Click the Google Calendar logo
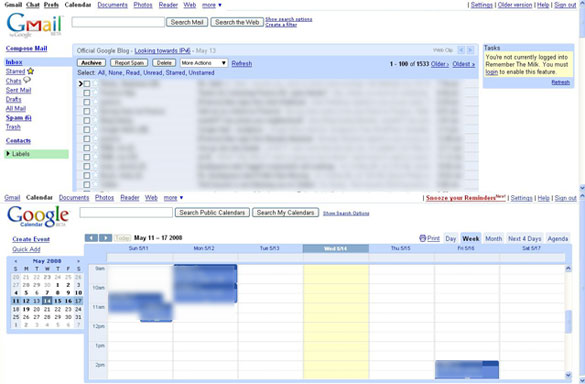The height and width of the screenshot is (384, 585). click(38, 216)
